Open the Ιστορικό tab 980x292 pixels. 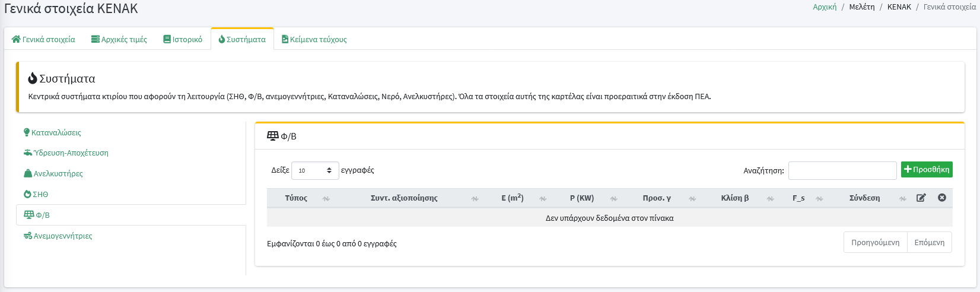coord(183,39)
